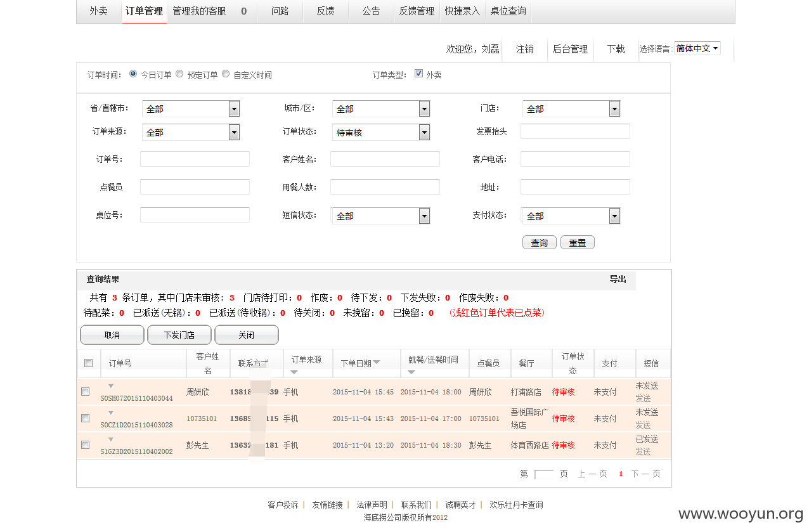Viewport: 809px width, 532px height.
Task: Open the 选择语言 language dropdown
Action: [697, 48]
